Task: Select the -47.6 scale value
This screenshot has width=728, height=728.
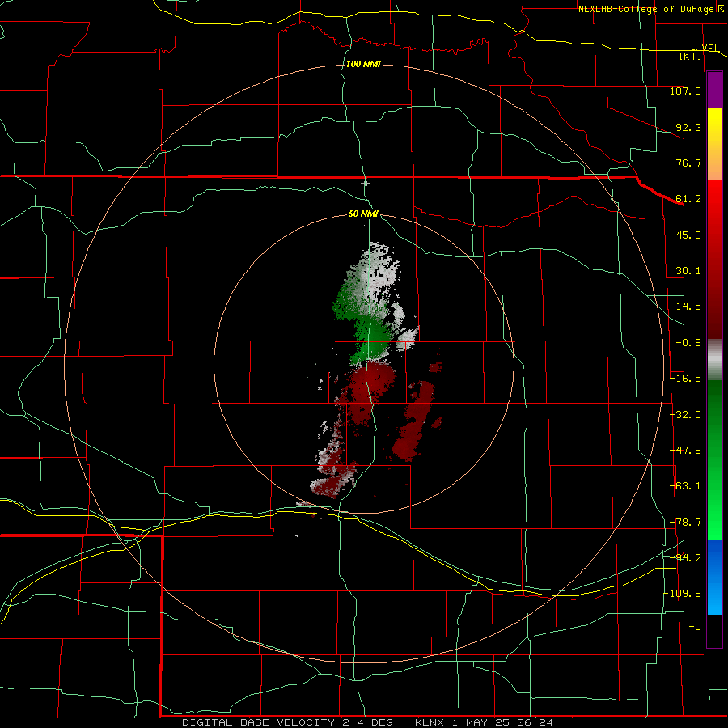Action: (x=686, y=451)
